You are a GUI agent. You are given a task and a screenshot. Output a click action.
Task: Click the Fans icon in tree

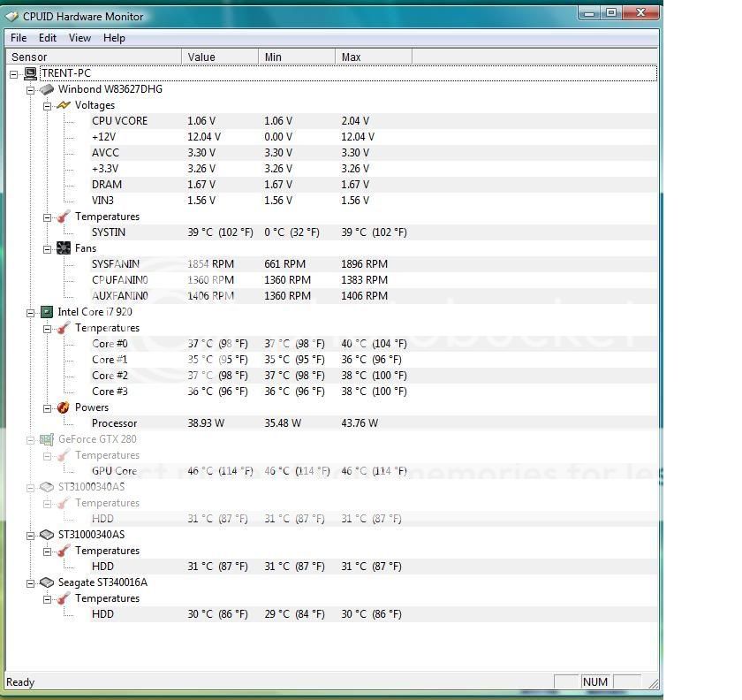pos(64,248)
